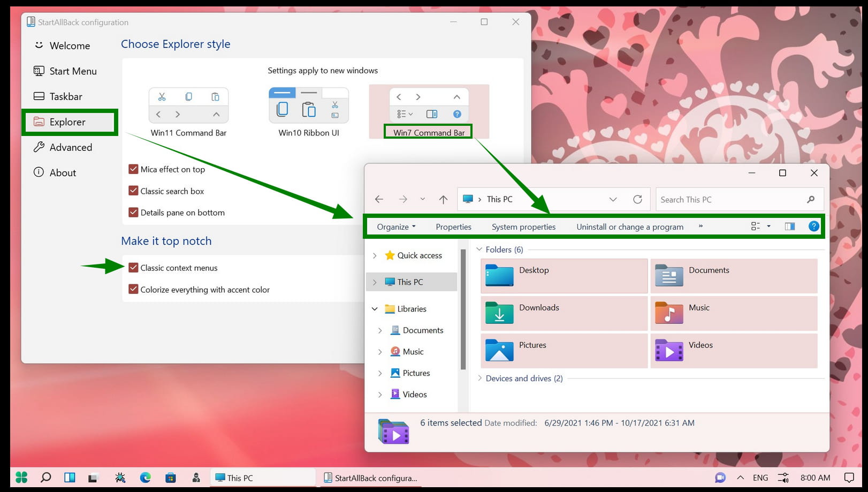Show hidden tray icons chevron
This screenshot has width=868, height=492.
740,478
